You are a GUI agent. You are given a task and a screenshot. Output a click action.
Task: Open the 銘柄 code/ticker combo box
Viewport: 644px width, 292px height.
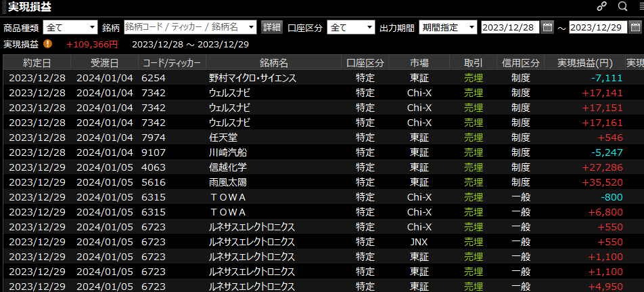tap(190, 28)
